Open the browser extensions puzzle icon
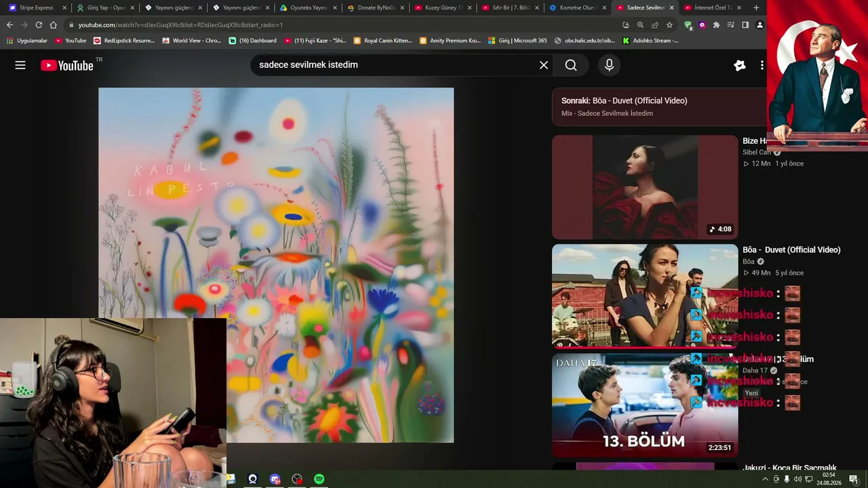The height and width of the screenshot is (488, 868). pyautogui.click(x=716, y=25)
